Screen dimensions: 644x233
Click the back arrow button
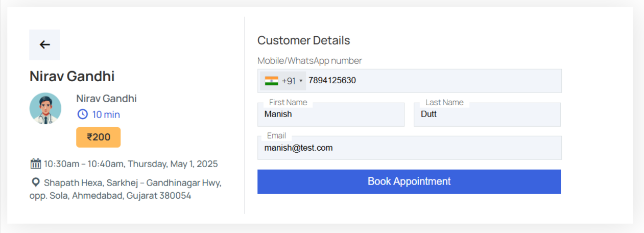44,45
